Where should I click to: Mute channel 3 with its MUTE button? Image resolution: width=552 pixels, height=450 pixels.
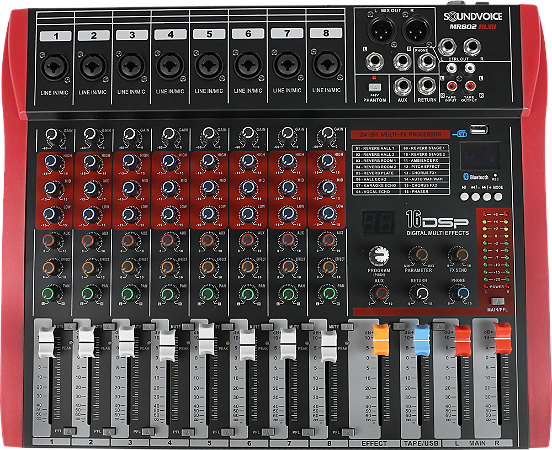point(149,327)
